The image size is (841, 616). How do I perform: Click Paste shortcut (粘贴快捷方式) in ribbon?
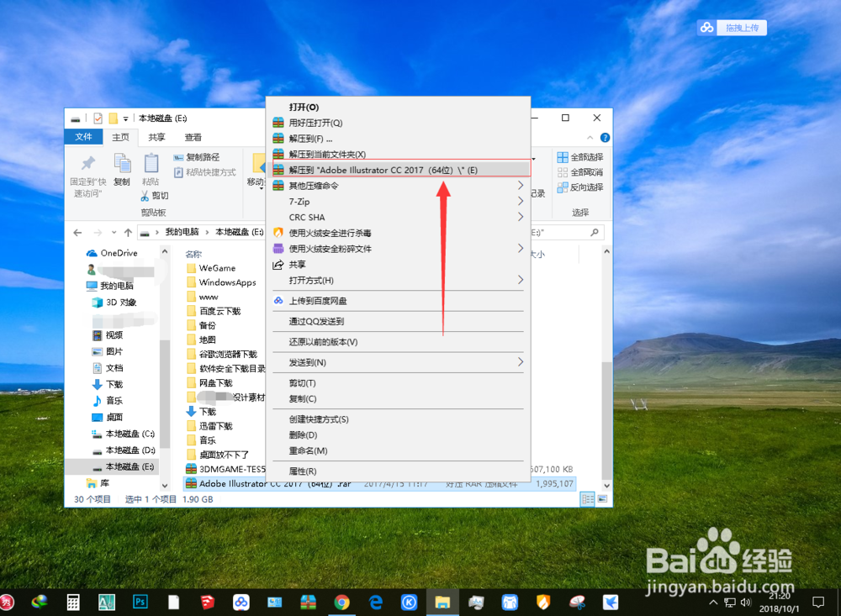(204, 172)
